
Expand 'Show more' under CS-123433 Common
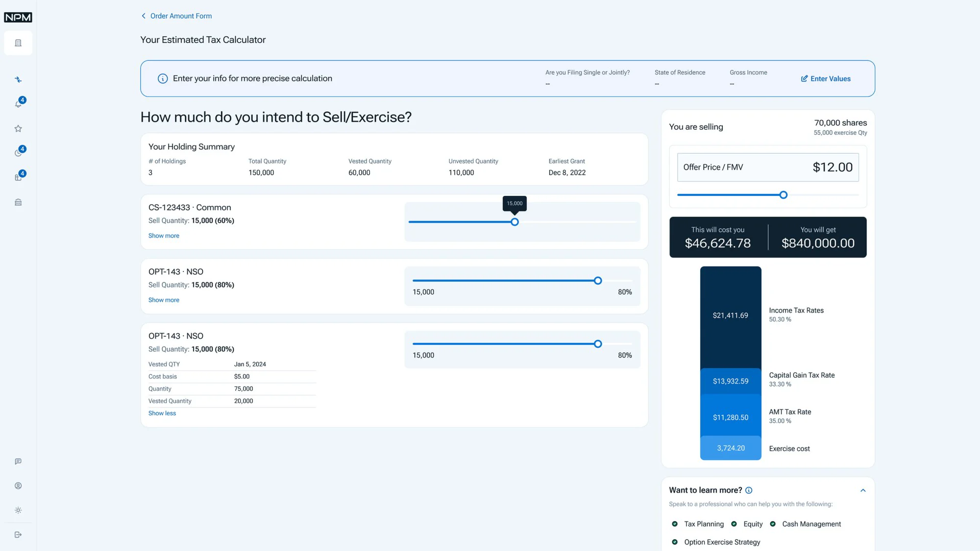(164, 236)
